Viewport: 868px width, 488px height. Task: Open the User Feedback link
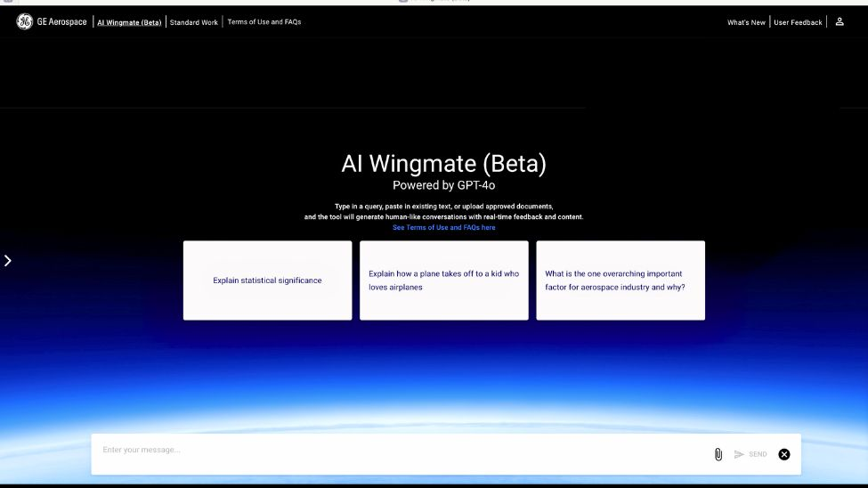pyautogui.click(x=798, y=22)
